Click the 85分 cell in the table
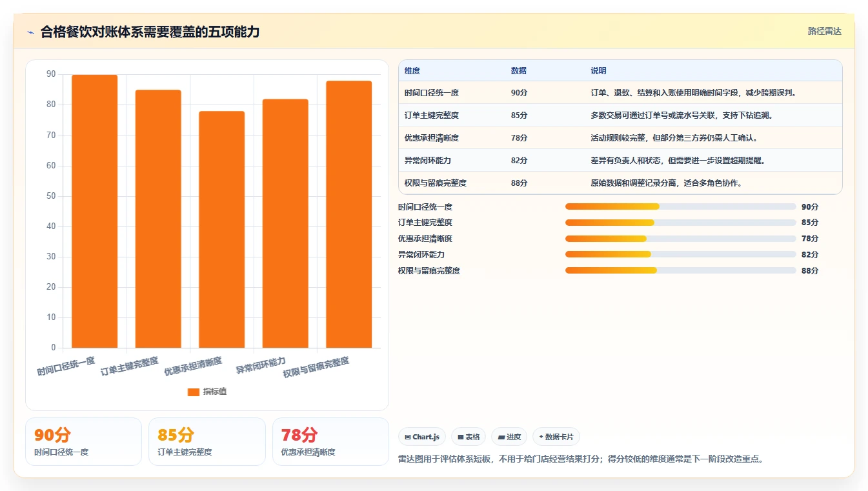 tap(519, 115)
